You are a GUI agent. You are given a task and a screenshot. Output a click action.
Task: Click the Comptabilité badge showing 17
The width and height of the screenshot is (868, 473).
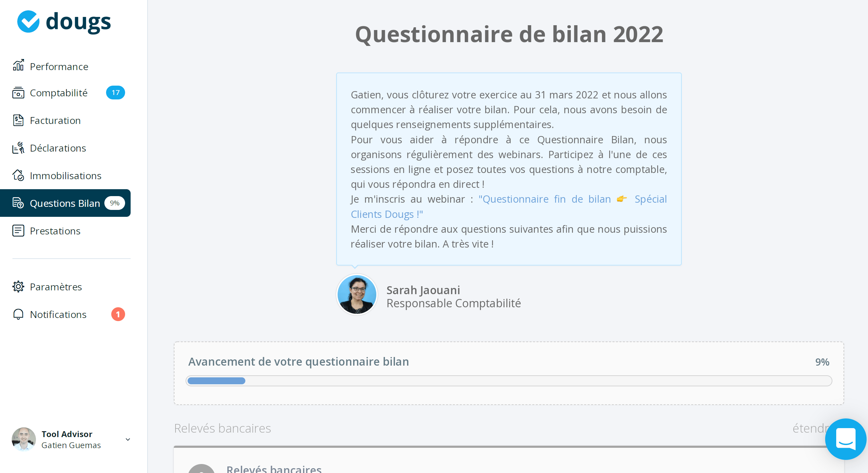point(116,93)
